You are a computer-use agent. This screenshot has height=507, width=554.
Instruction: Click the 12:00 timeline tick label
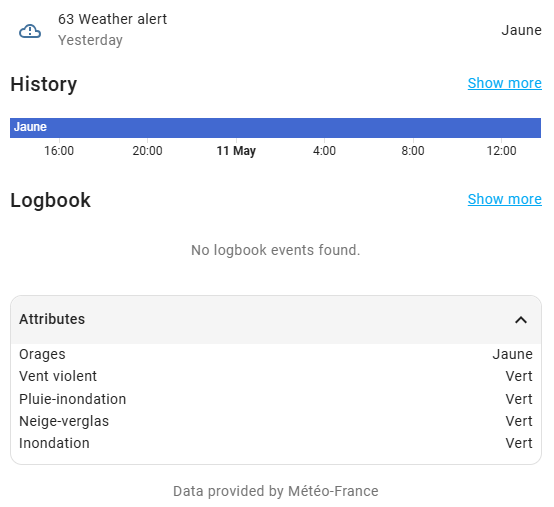click(501, 151)
